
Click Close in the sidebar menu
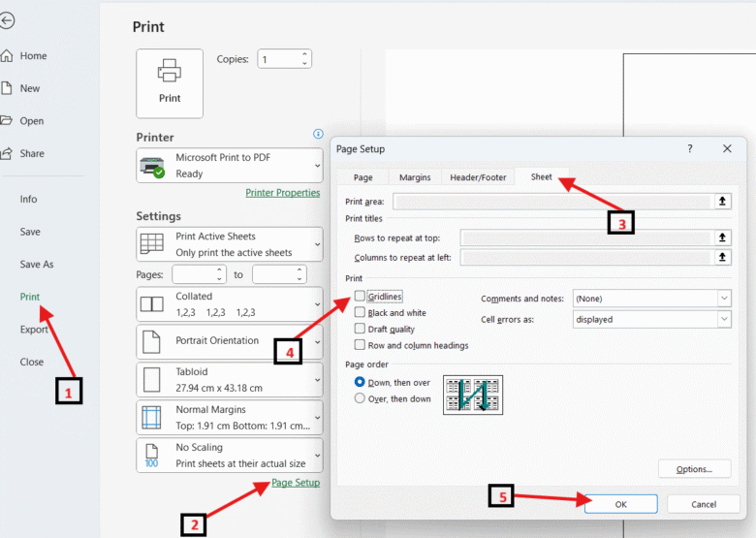pyautogui.click(x=32, y=362)
